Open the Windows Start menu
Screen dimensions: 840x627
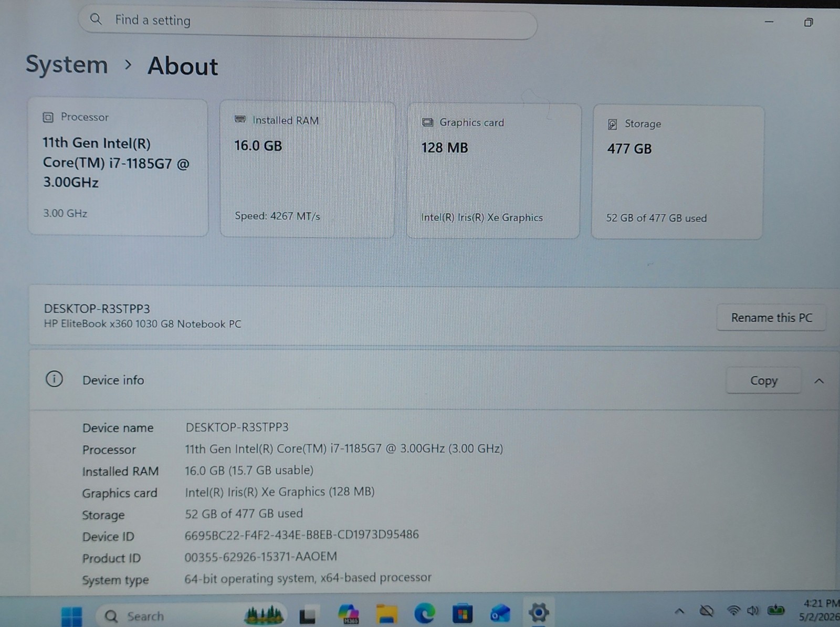[71, 615]
